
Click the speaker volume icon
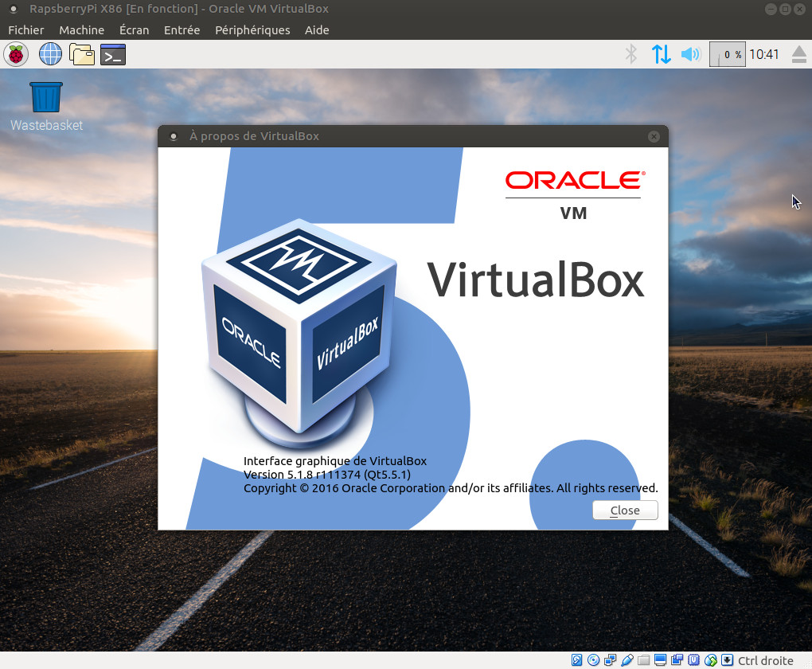pos(690,54)
